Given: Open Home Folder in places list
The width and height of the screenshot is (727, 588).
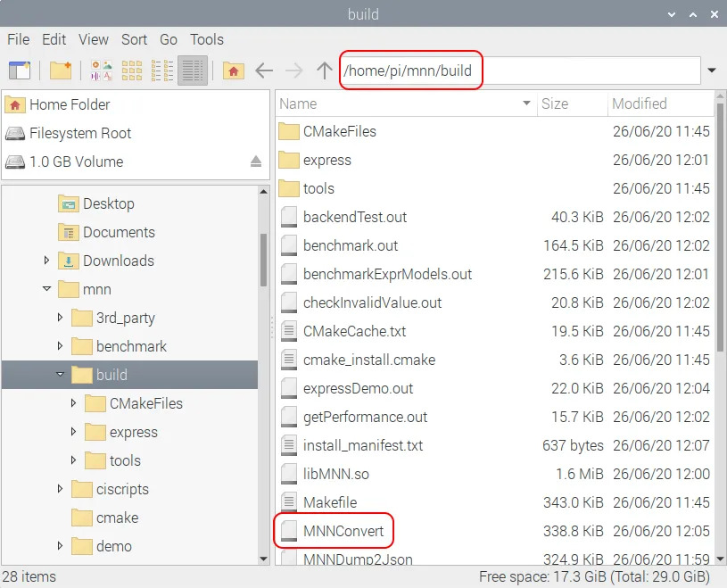Looking at the screenshot, I should [70, 104].
